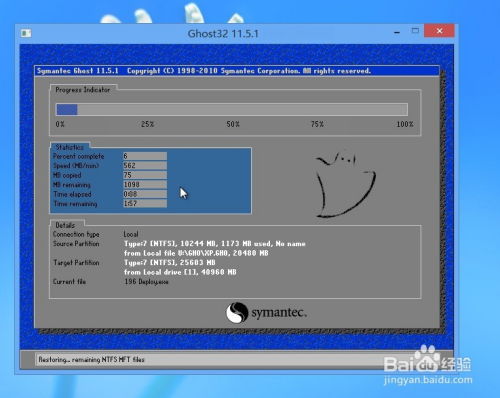The height and width of the screenshot is (398, 500).
Task: Click the Time elapsed value field
Action: click(145, 194)
